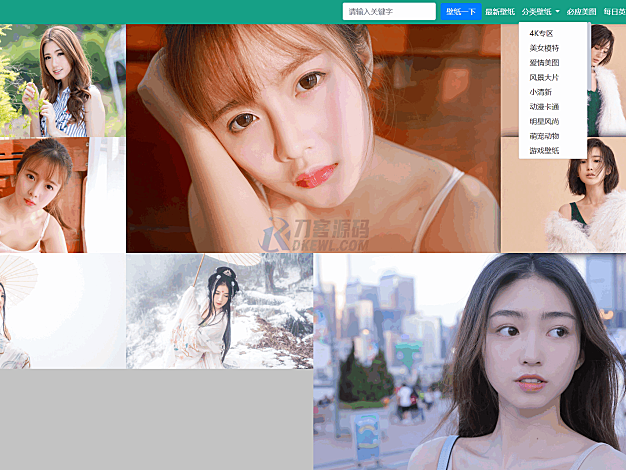
Task: Collapse the 分类壁纸 dropdown menu
Action: 540,12
